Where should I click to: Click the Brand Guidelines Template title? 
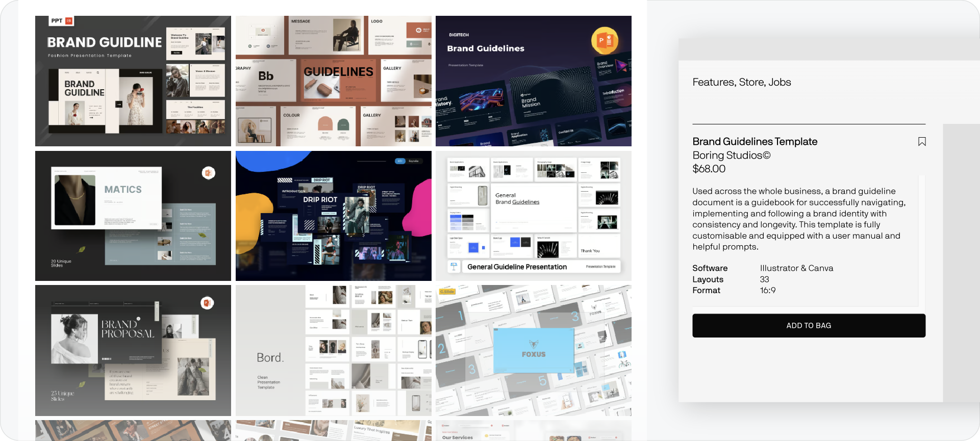[755, 142]
